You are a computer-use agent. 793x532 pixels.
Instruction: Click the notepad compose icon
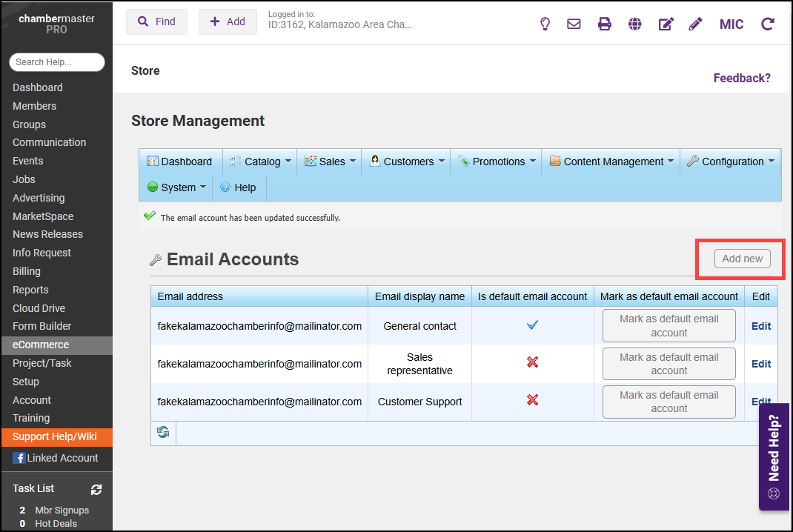(x=666, y=24)
